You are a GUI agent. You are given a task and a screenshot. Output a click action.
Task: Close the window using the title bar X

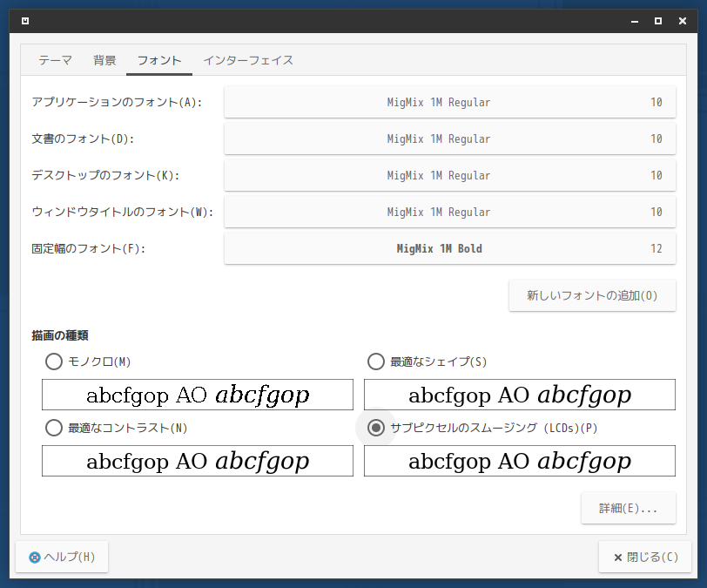coord(682,21)
